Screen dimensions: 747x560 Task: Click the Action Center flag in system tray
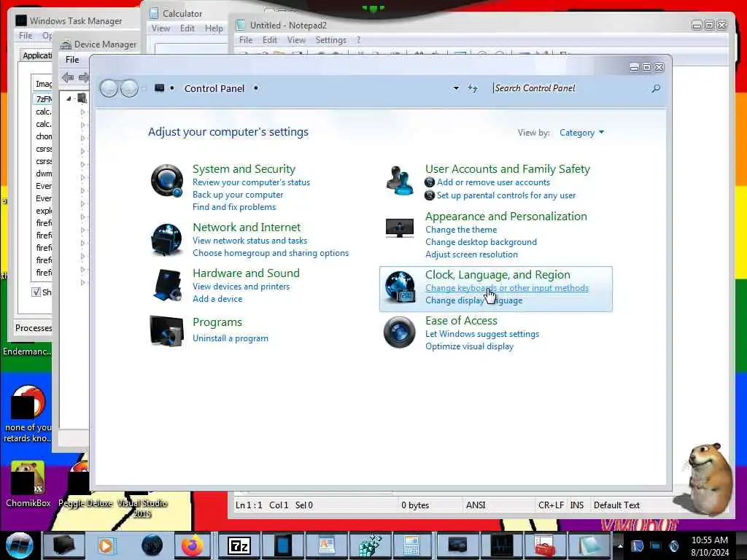637,546
